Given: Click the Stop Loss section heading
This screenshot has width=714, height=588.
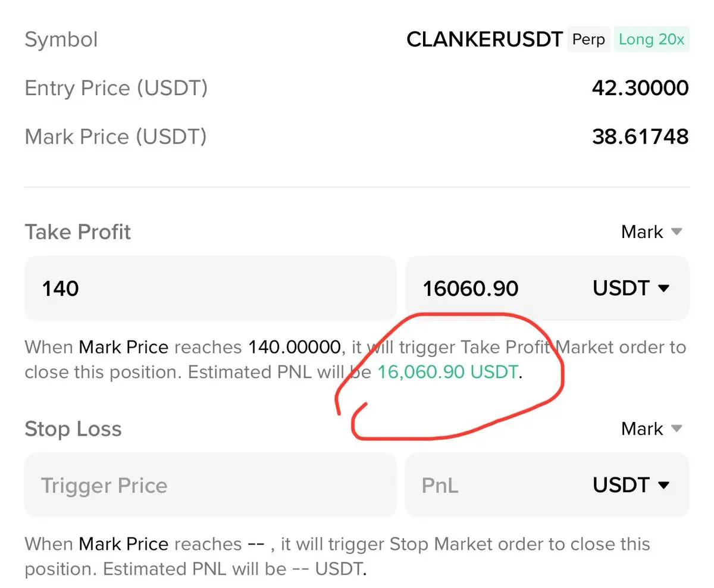Looking at the screenshot, I should click(73, 429).
